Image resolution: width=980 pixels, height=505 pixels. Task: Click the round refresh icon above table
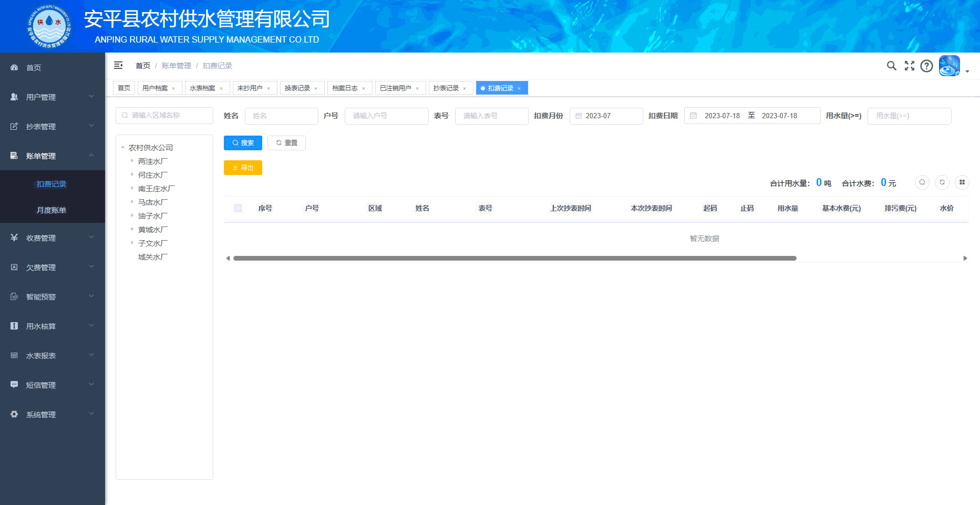click(x=942, y=182)
